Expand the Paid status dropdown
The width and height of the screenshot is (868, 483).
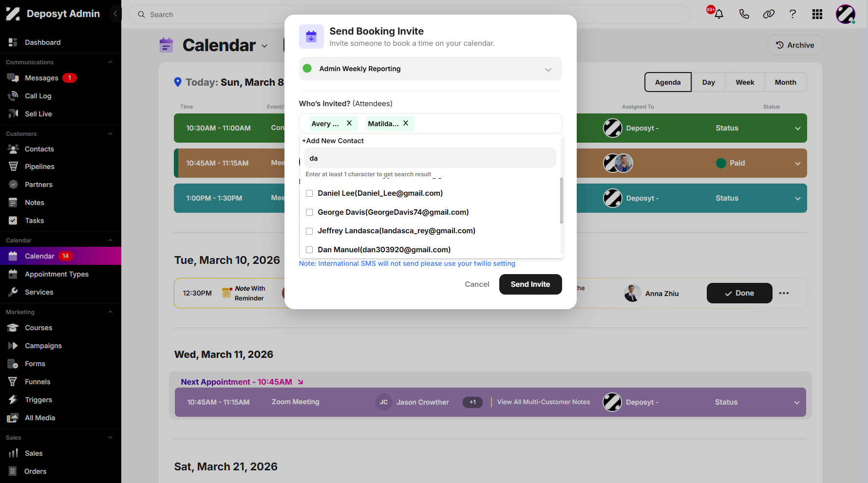pyautogui.click(x=797, y=163)
